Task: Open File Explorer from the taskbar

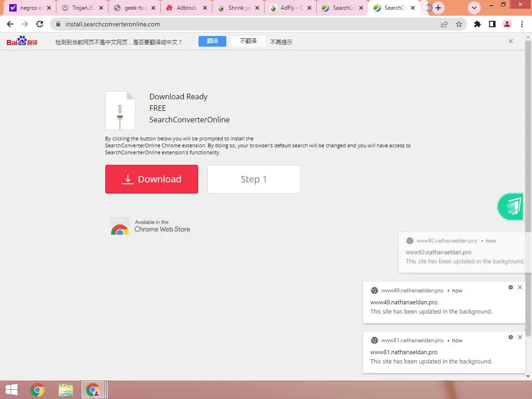Action: [x=66, y=390]
